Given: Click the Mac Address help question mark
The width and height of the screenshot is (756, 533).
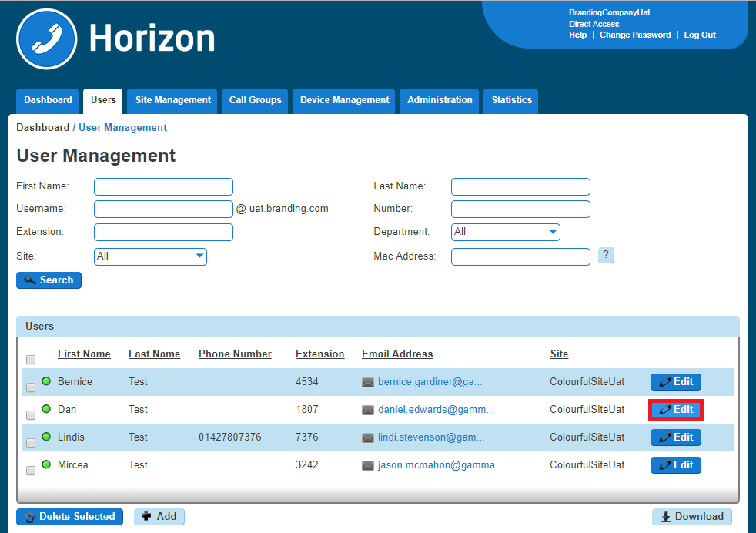Looking at the screenshot, I should click(606, 255).
